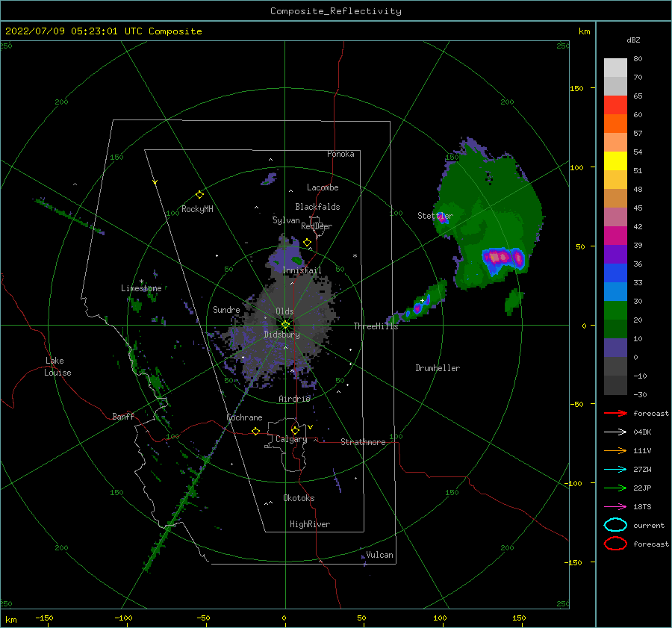672x628 pixels.
Task: Click the Limestone label
Action: 141,288
